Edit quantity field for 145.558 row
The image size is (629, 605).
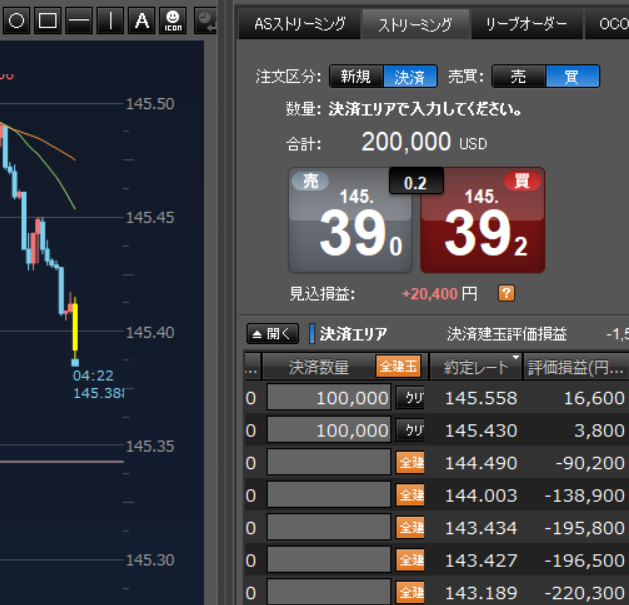329,398
